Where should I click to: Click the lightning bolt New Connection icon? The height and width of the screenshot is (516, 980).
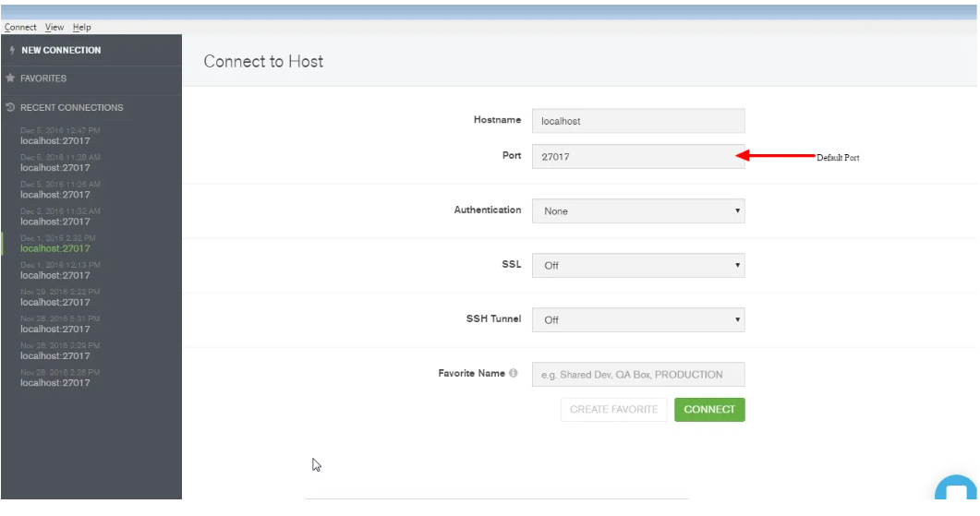tap(11, 51)
